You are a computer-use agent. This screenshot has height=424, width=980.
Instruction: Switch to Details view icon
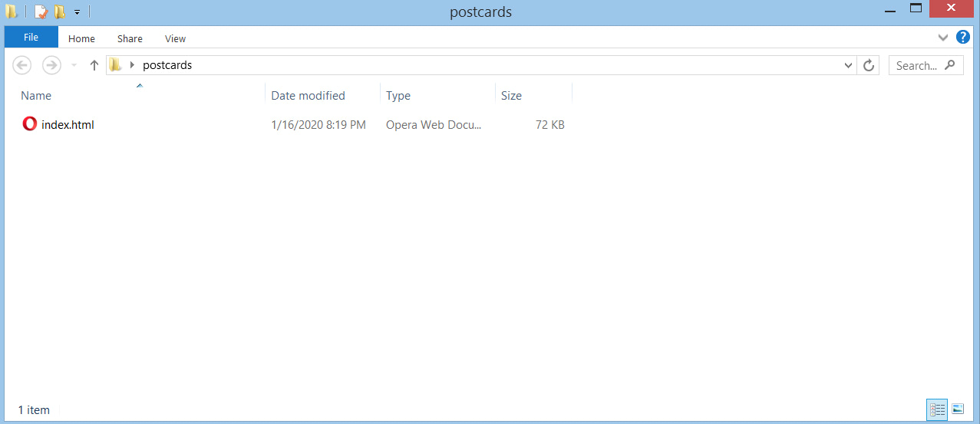(937, 409)
